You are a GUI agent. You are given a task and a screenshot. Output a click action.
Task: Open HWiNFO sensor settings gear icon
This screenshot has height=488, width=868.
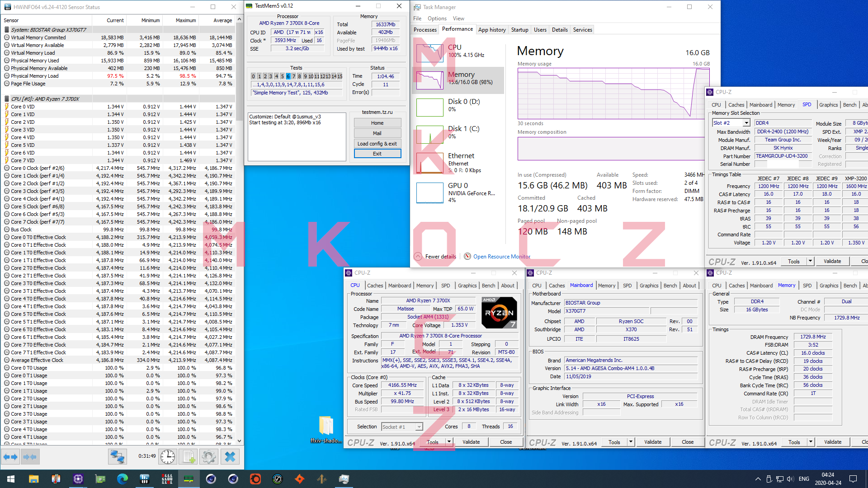point(208,457)
